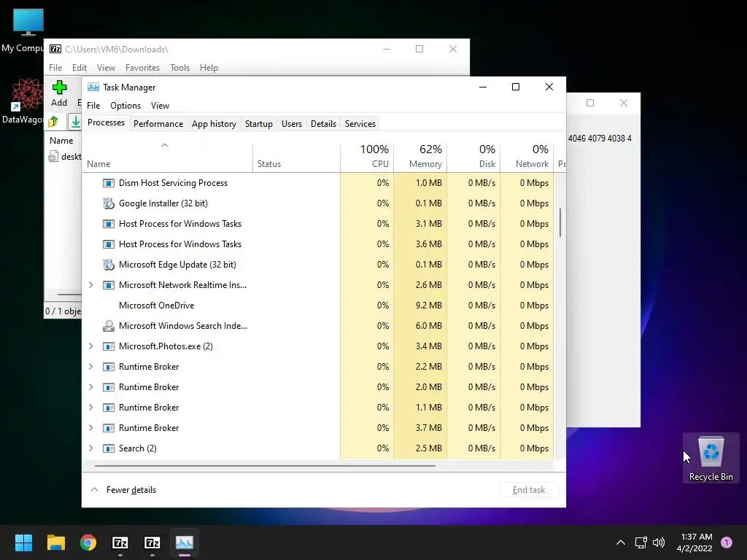
Task: Click the Microsoft Edge Update process icon
Action: click(x=109, y=265)
